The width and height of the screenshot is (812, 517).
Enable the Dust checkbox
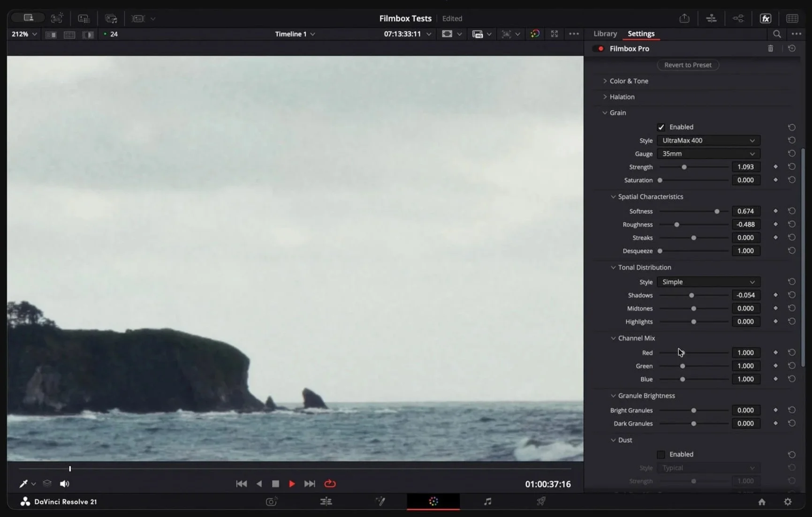(661, 454)
